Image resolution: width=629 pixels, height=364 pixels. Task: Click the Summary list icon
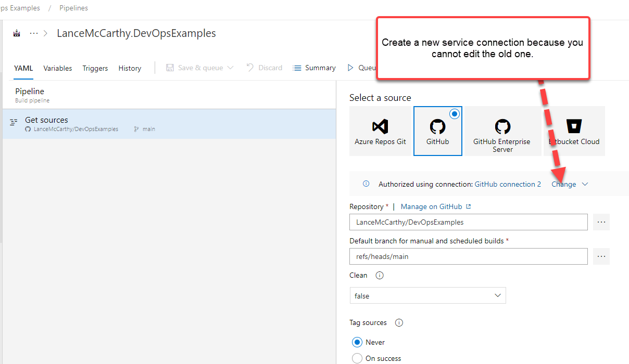pyautogui.click(x=297, y=68)
